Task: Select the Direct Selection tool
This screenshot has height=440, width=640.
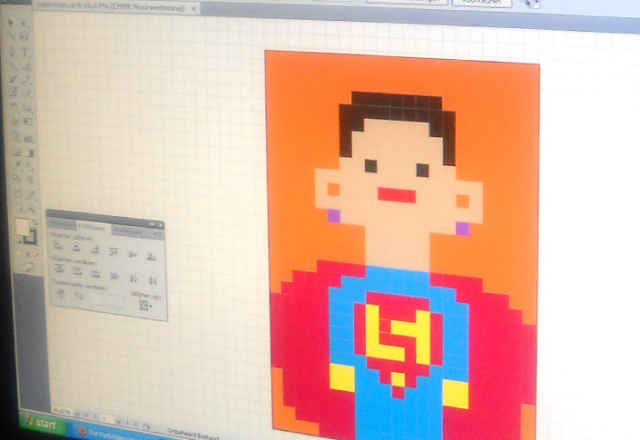Action: point(25,23)
